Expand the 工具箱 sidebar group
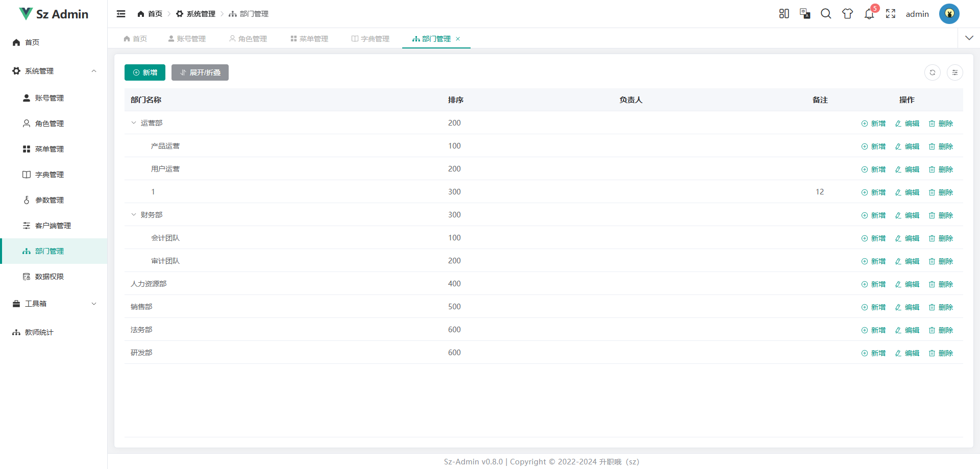Viewport: 980px width, 469px height. tap(54, 304)
